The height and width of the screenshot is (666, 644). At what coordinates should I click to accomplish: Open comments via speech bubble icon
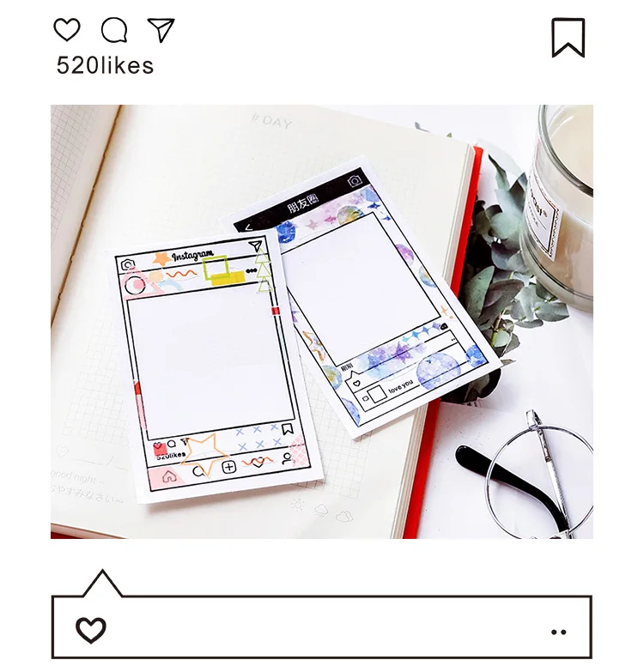click(x=114, y=30)
